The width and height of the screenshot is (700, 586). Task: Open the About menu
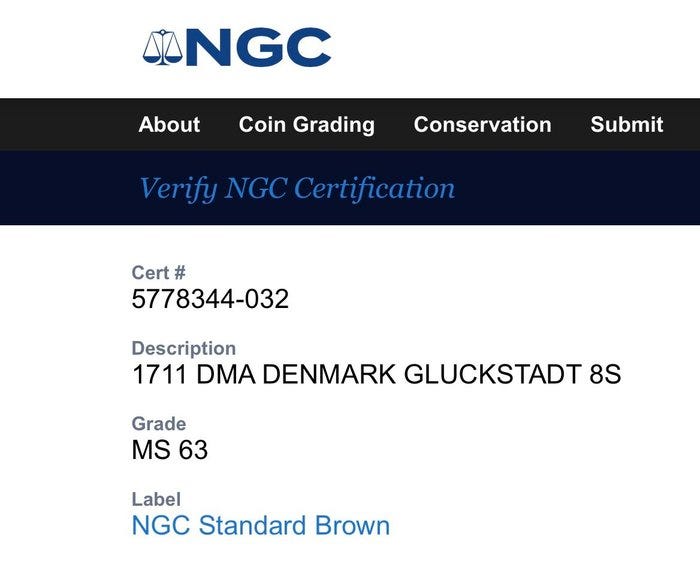(x=169, y=125)
